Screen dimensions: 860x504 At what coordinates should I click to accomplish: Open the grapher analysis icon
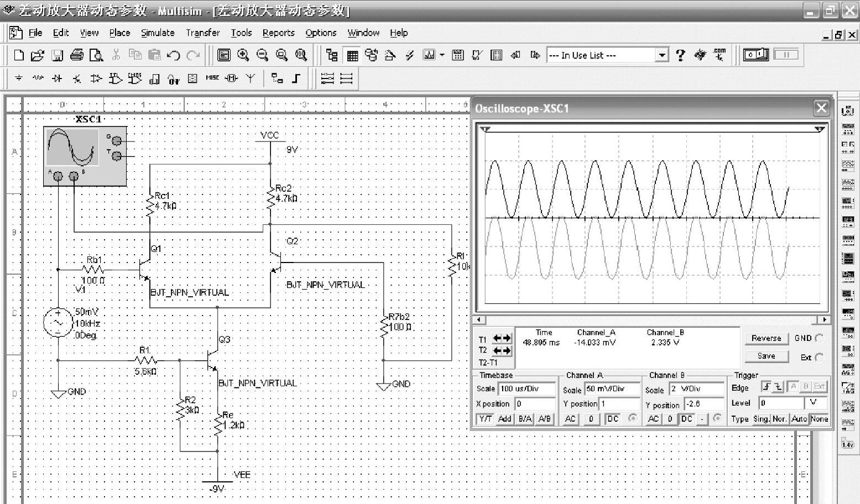click(429, 55)
